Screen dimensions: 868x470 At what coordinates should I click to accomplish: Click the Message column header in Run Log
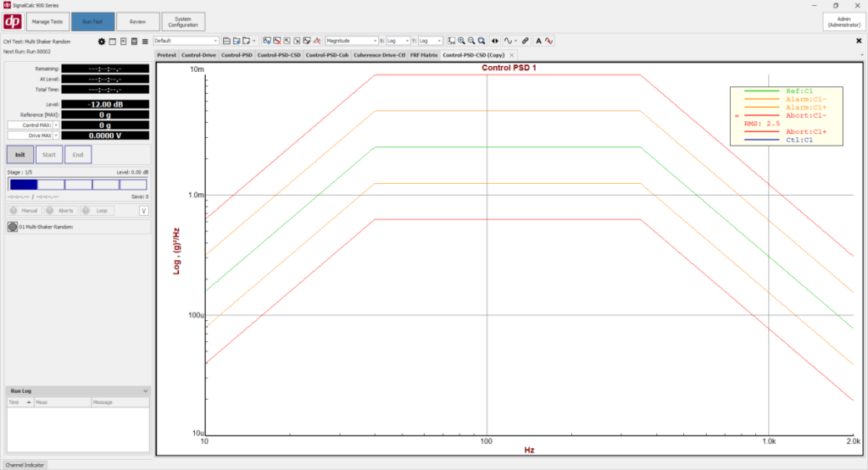pyautogui.click(x=120, y=402)
